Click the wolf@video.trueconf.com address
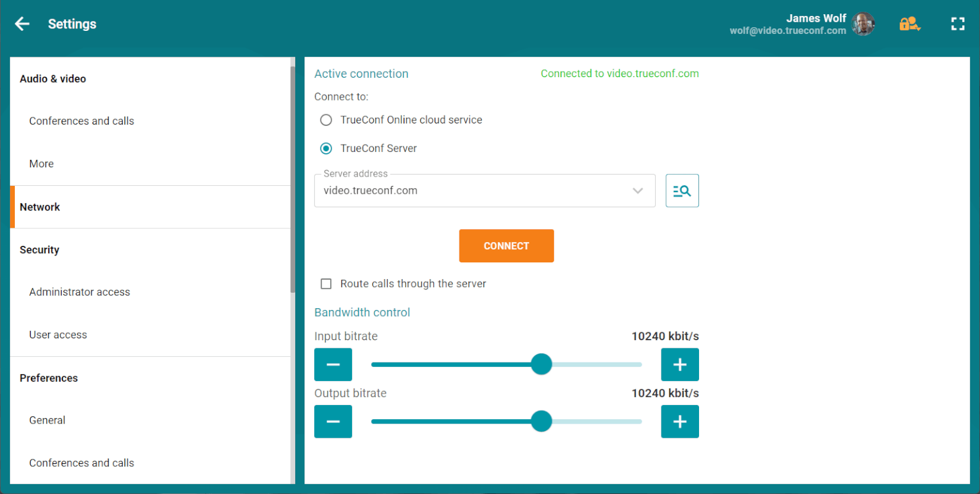Viewport: 980px width, 494px height. coord(788,31)
